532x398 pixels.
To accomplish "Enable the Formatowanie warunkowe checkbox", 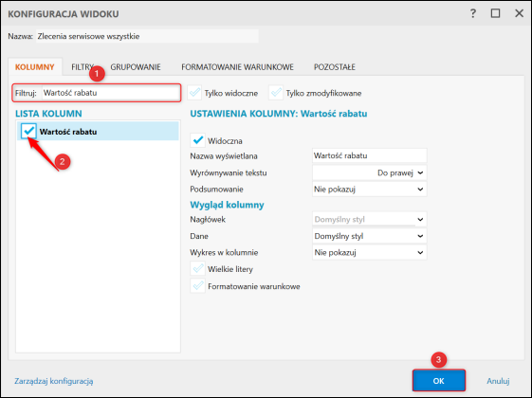I will [x=197, y=286].
